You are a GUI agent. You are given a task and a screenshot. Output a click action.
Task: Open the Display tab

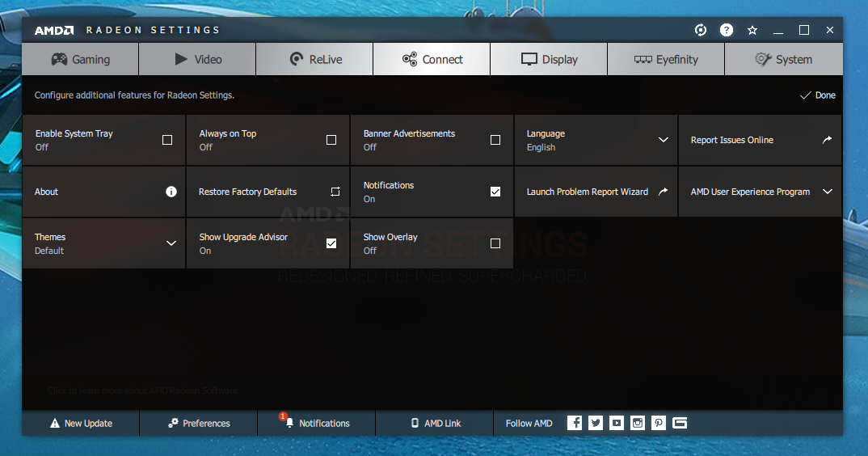coord(549,59)
